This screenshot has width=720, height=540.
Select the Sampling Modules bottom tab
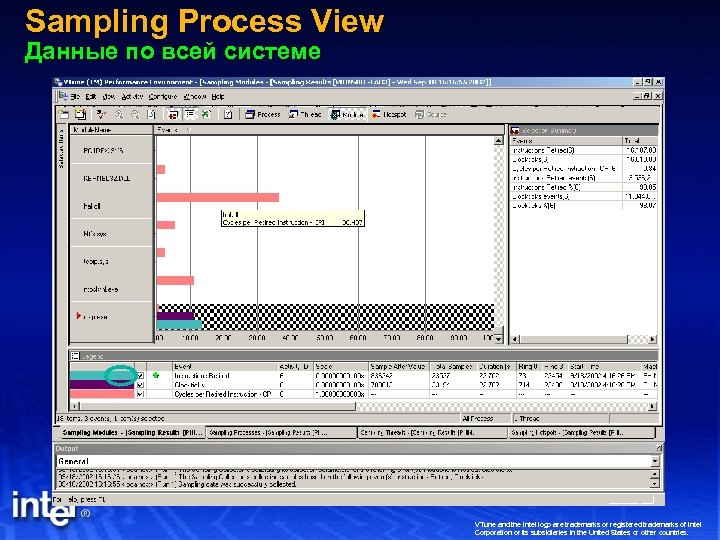pyautogui.click(x=131, y=433)
